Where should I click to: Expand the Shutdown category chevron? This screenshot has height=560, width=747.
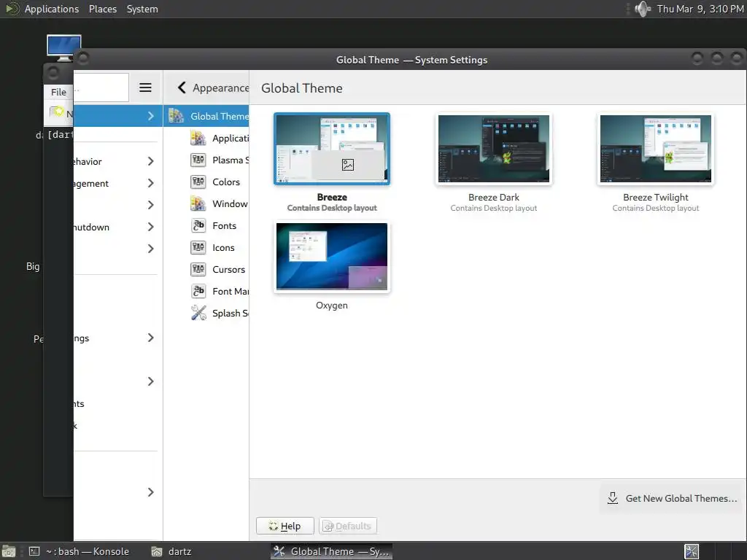[150, 227]
